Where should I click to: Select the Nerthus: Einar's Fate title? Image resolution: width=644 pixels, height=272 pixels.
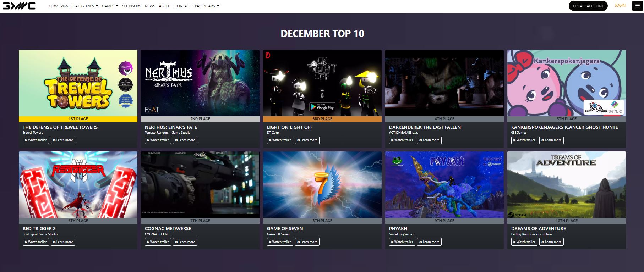click(x=171, y=127)
